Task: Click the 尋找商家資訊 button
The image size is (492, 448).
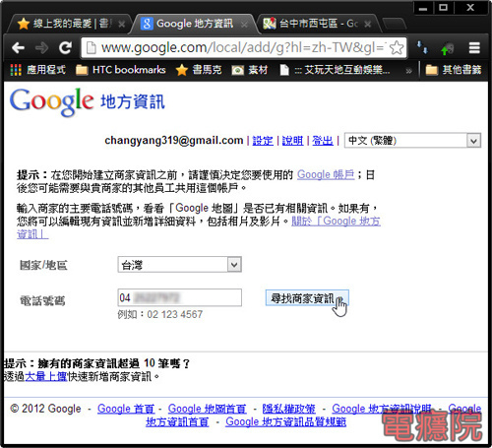Action: click(x=307, y=298)
